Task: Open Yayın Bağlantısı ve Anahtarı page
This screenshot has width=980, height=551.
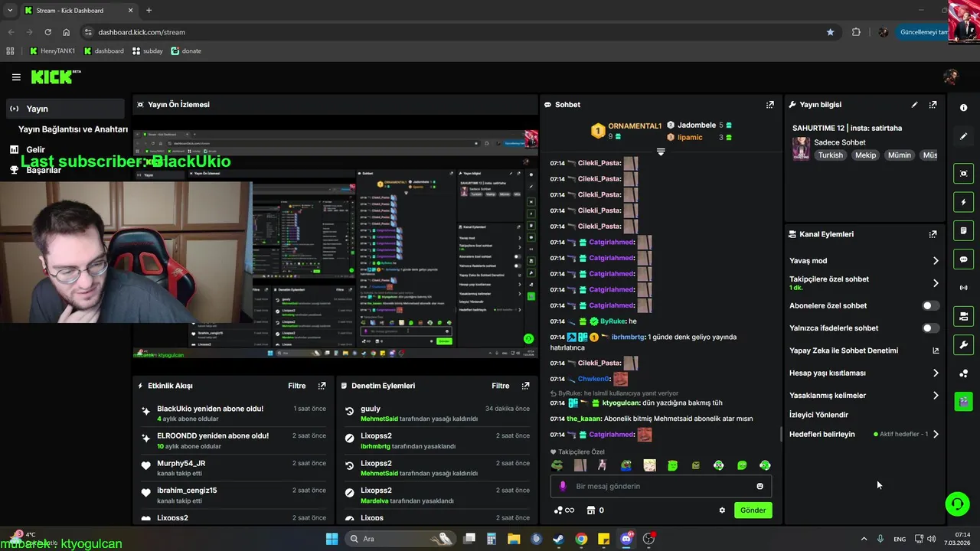Action: pos(73,129)
